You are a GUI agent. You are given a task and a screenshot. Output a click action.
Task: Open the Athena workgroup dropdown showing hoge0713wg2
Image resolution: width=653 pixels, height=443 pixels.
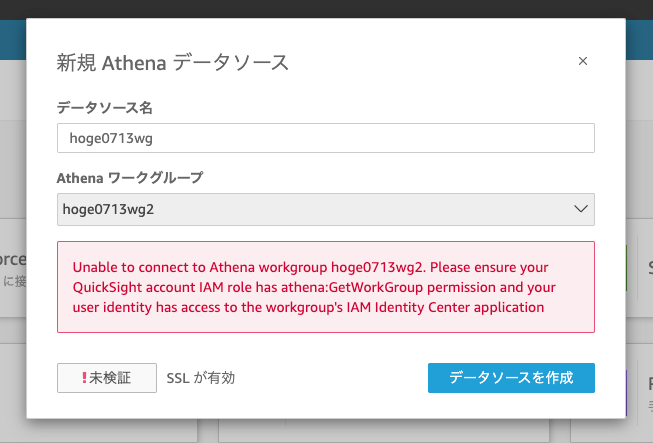pyautogui.click(x=326, y=209)
